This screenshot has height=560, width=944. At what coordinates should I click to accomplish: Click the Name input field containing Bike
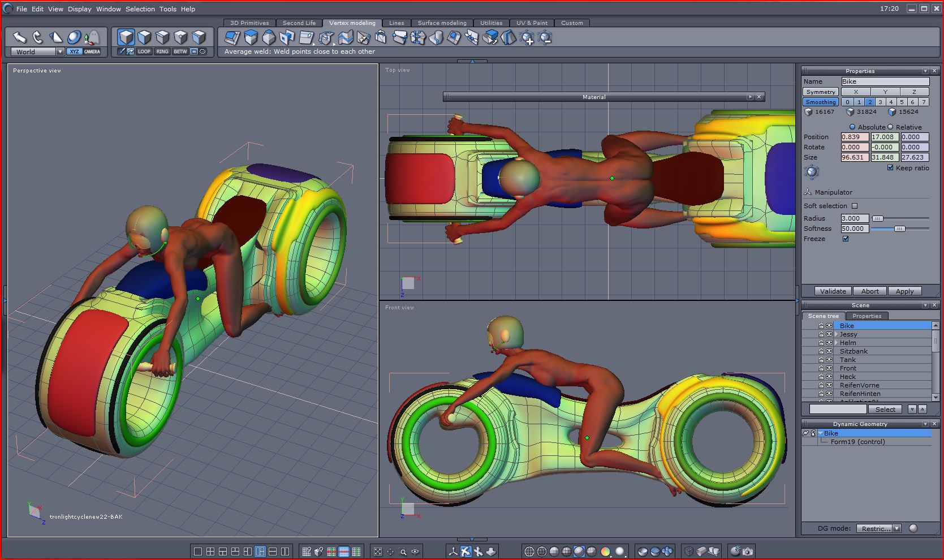(885, 81)
